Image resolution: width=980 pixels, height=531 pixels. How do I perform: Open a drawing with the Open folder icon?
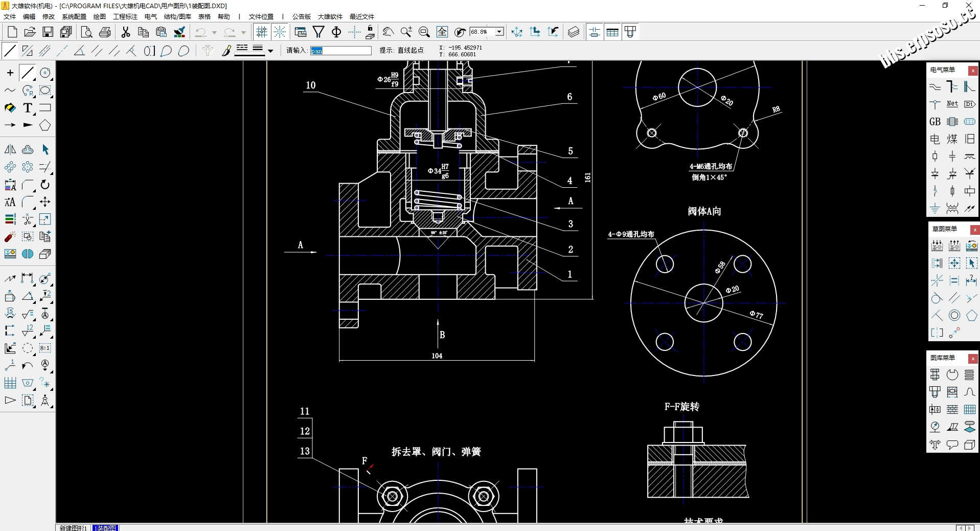click(30, 32)
